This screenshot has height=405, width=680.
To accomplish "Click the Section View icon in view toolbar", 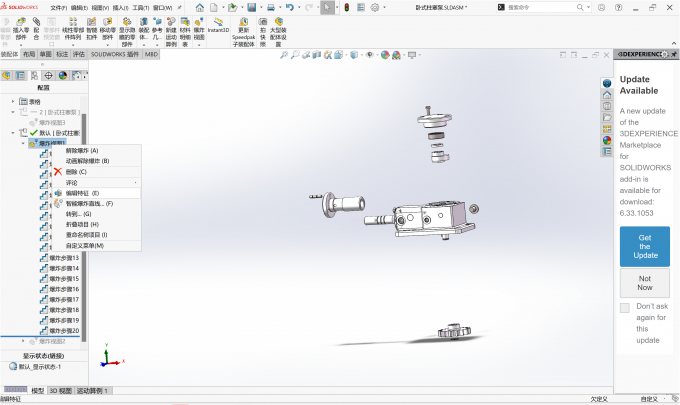I will coord(317,55).
